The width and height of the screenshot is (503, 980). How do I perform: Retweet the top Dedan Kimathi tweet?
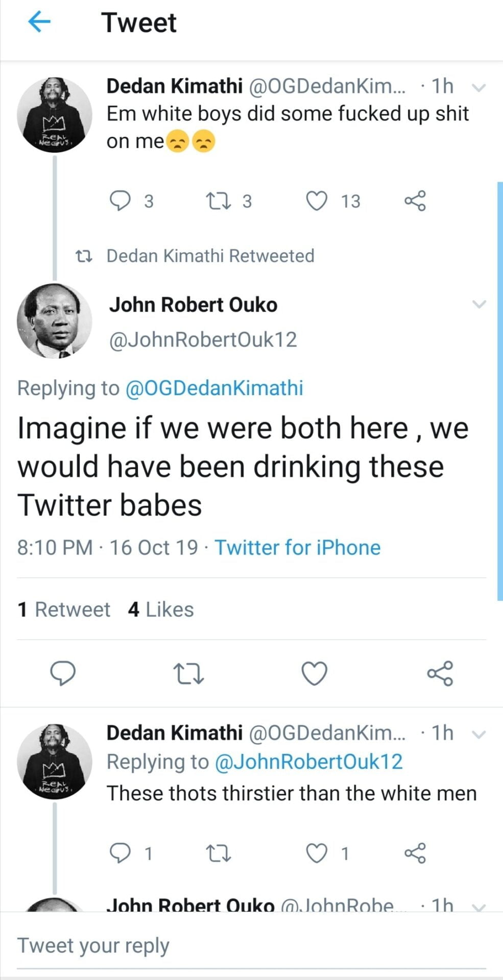218,201
